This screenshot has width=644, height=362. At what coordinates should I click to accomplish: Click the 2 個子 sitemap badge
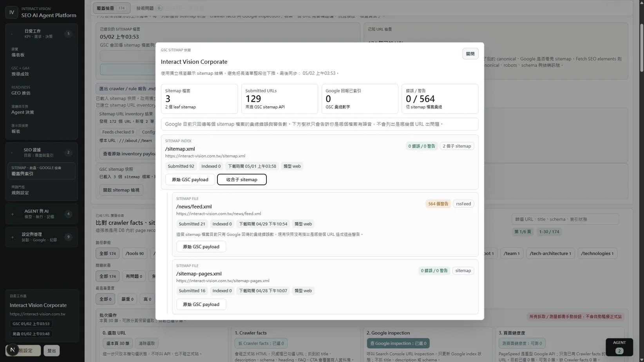(457, 146)
